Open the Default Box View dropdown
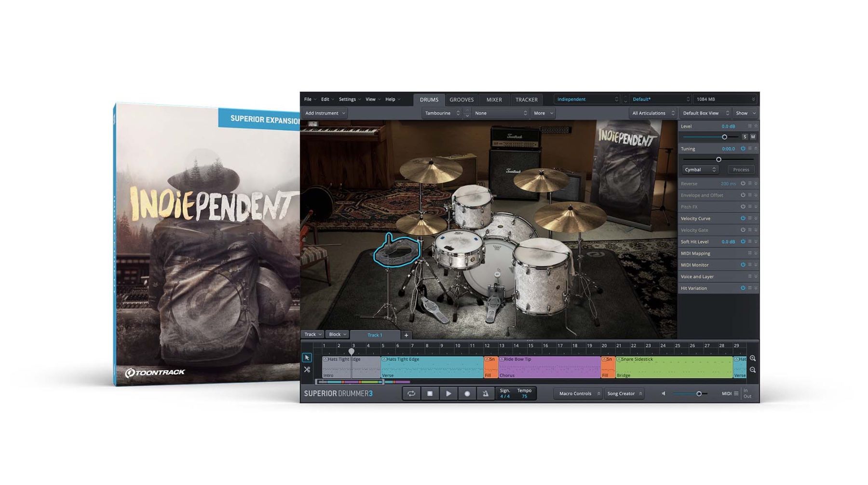Viewport: 868px width, 485px height. pyautogui.click(x=705, y=113)
